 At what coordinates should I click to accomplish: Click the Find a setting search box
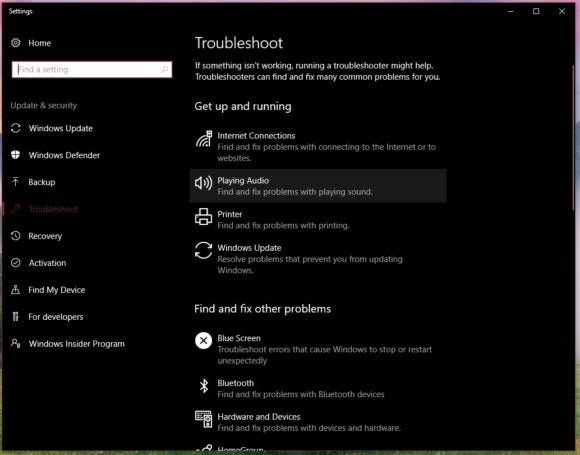[x=92, y=70]
